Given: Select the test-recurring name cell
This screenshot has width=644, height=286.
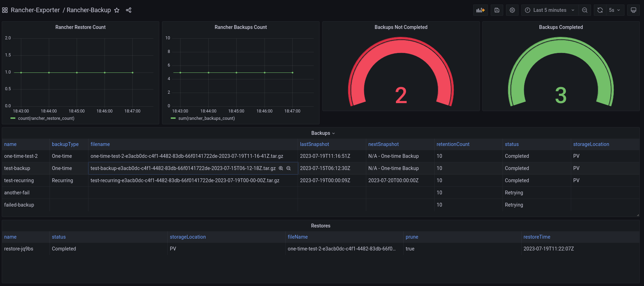Looking at the screenshot, I should point(26,180).
